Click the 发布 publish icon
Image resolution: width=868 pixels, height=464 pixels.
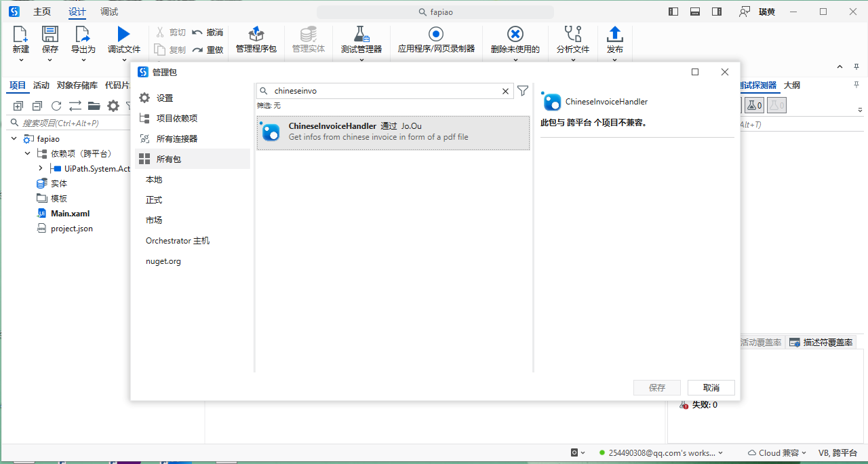pyautogui.click(x=615, y=34)
